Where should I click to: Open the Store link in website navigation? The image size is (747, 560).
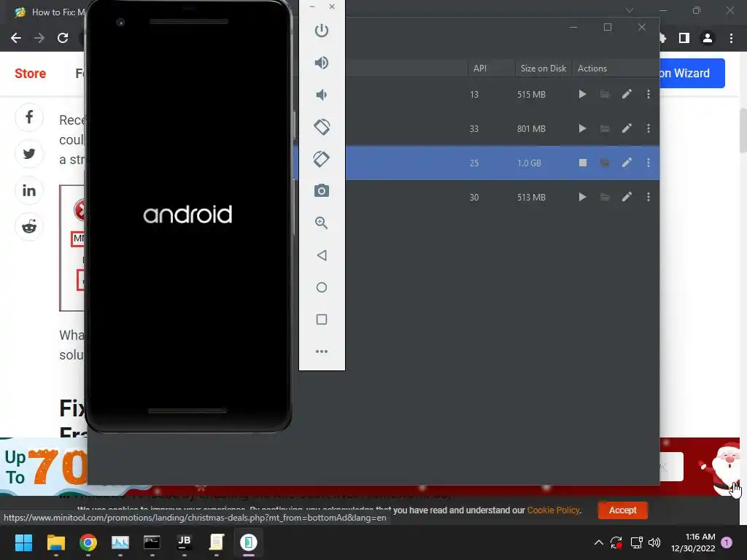point(30,74)
